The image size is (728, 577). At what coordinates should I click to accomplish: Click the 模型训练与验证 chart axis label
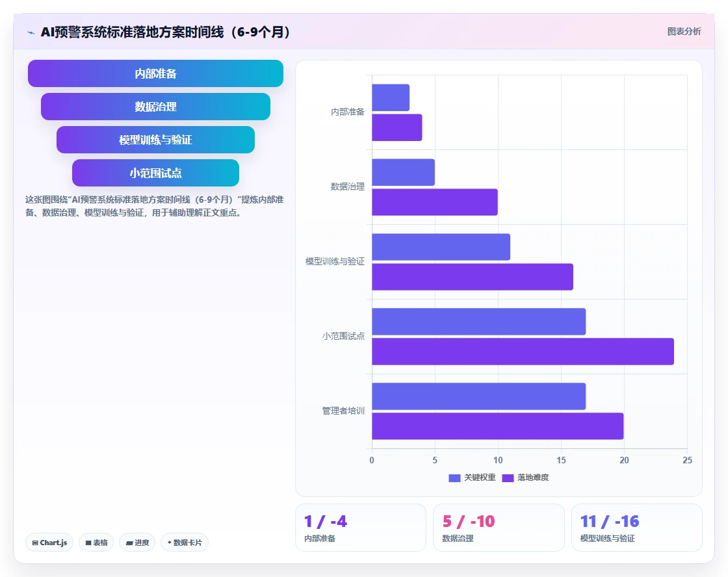coord(335,261)
